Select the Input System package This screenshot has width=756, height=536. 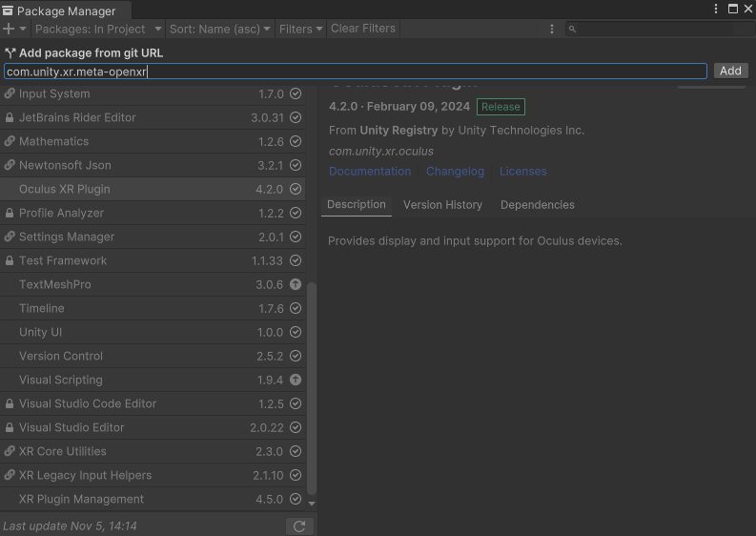coord(153,93)
